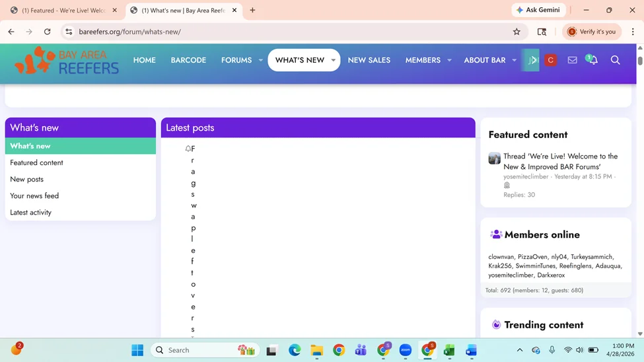Open the 'We're Live!' featured thread link

coord(560,161)
